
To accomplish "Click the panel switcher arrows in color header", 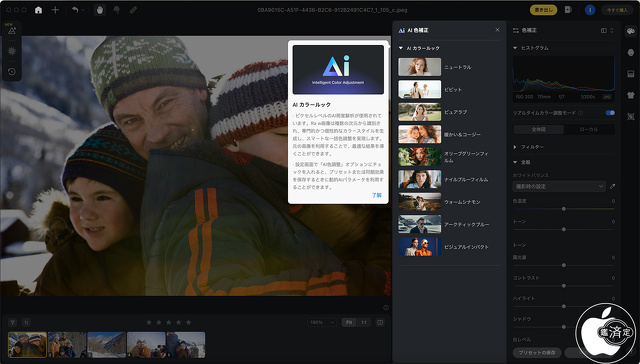I will [x=611, y=31].
